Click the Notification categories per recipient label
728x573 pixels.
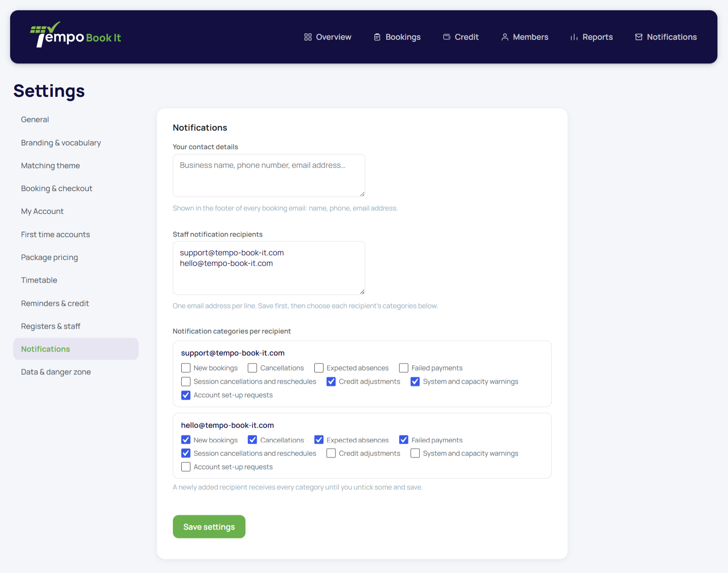(232, 331)
